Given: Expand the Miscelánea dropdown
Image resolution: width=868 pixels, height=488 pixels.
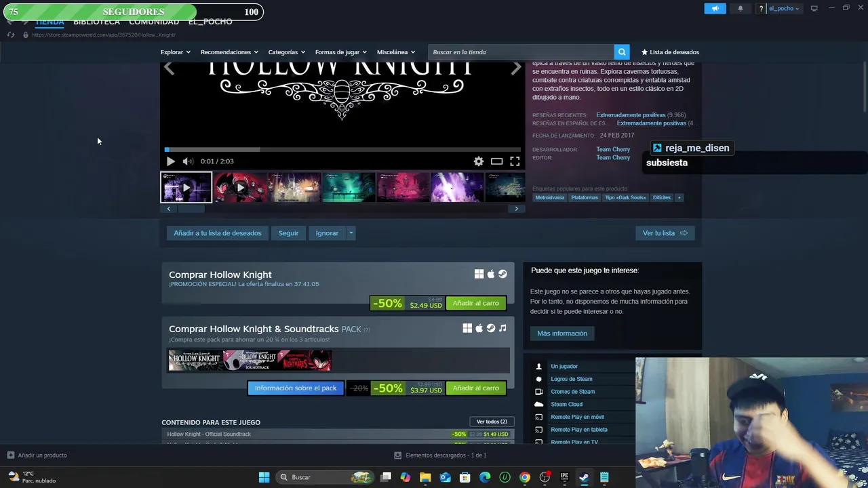Looking at the screenshot, I should (x=396, y=52).
